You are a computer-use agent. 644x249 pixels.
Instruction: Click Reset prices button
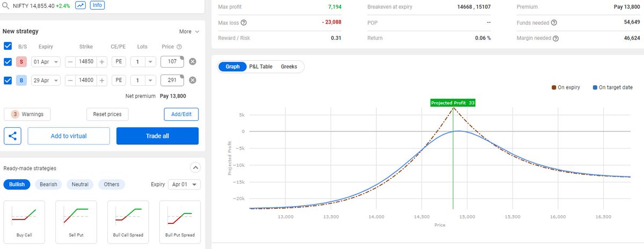(x=107, y=114)
